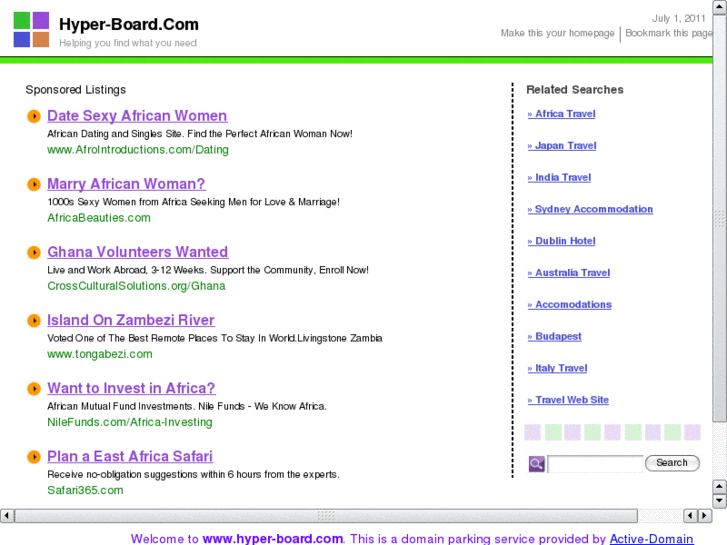Open the Plan a East Africa Safari listing

coord(130,457)
